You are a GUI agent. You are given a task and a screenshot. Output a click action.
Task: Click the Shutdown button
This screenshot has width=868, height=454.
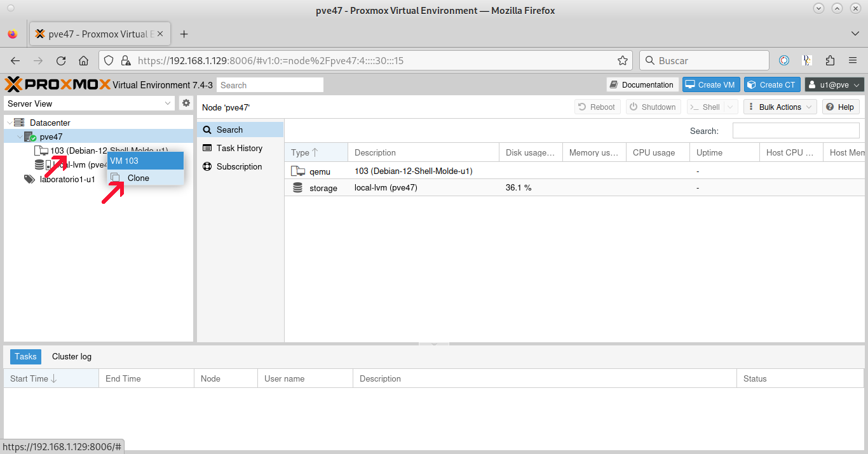click(x=653, y=107)
